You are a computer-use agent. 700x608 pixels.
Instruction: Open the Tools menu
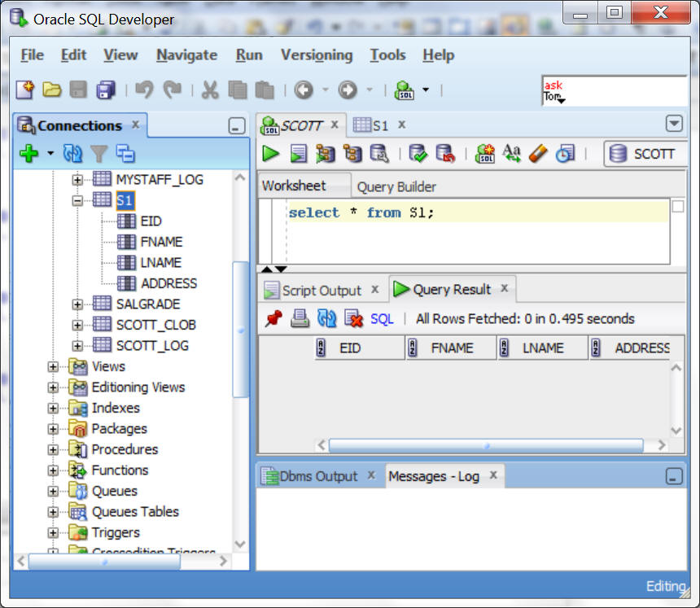tap(387, 55)
